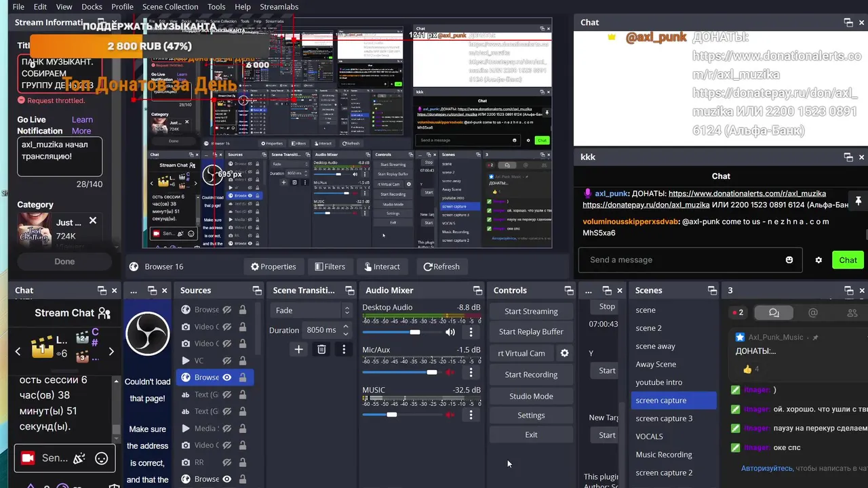Remove Just Chatting category with X

(x=93, y=221)
